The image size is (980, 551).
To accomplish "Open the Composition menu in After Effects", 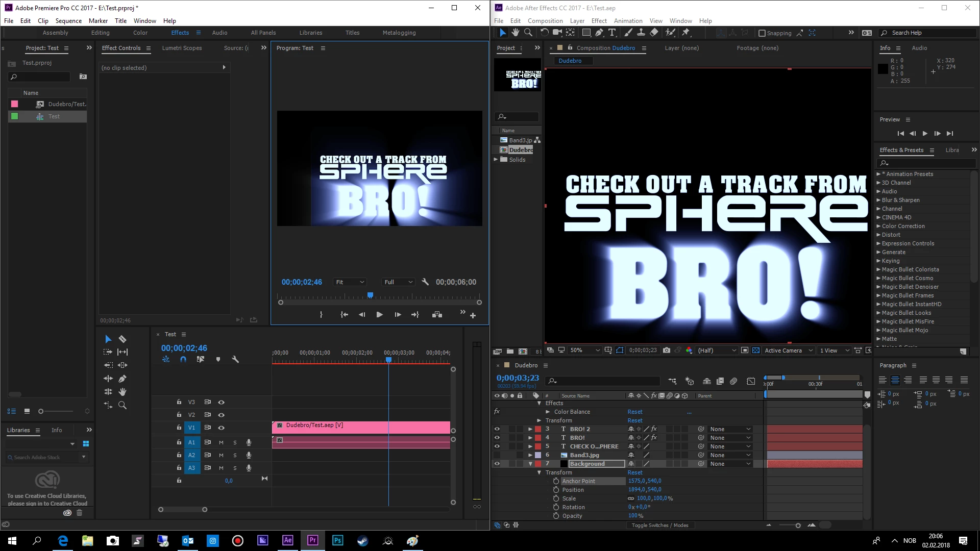I will click(x=545, y=21).
